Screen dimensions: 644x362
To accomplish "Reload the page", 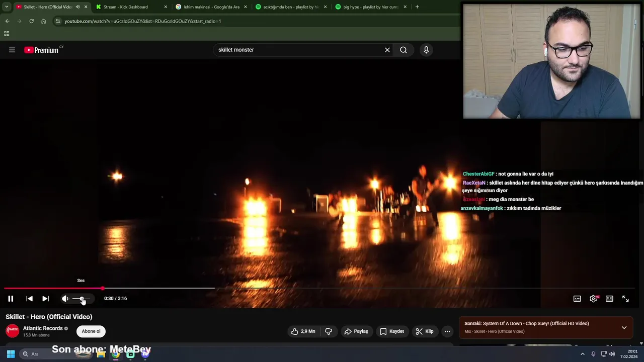I will coord(31,21).
